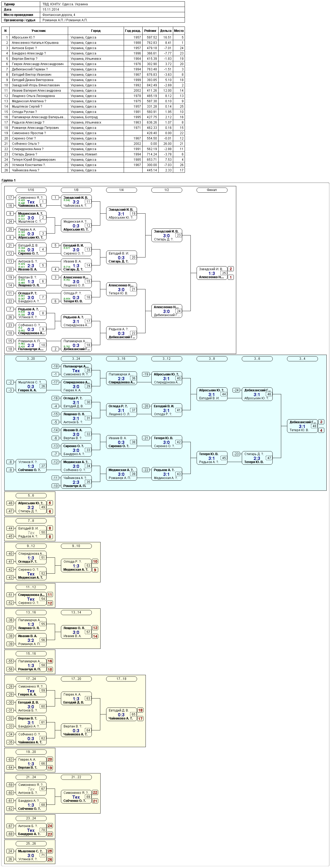332x868 pixels.
Task: Click the '5...6' round header
Action: point(31,496)
